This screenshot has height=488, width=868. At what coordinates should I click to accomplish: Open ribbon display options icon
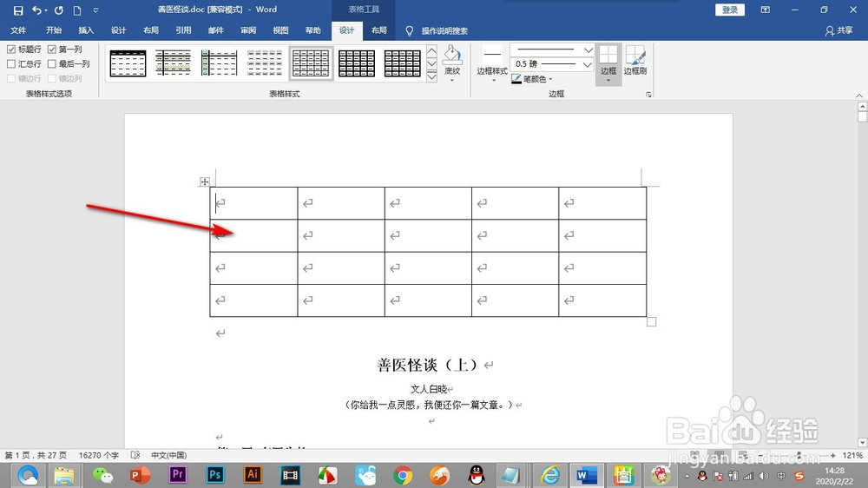765,10
